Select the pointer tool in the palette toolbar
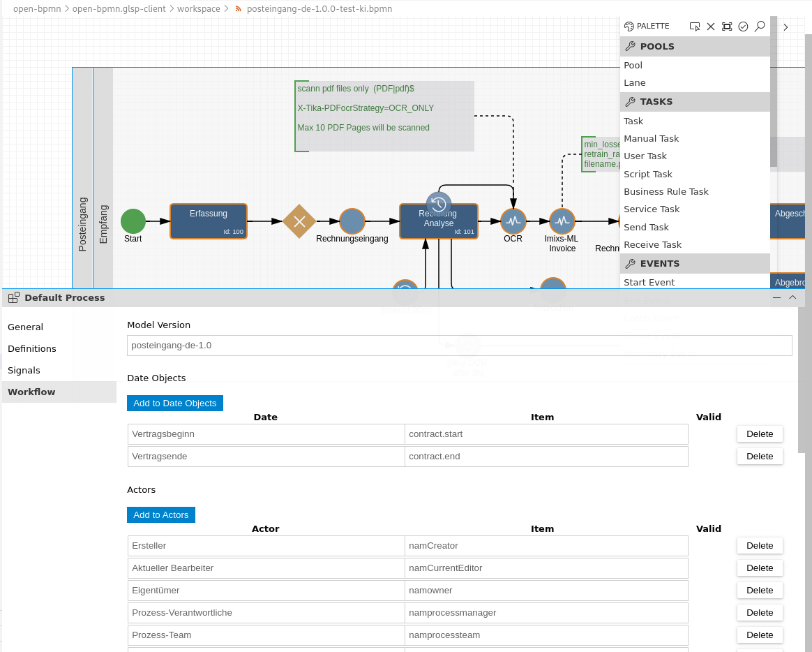The image size is (812, 652). click(x=695, y=26)
